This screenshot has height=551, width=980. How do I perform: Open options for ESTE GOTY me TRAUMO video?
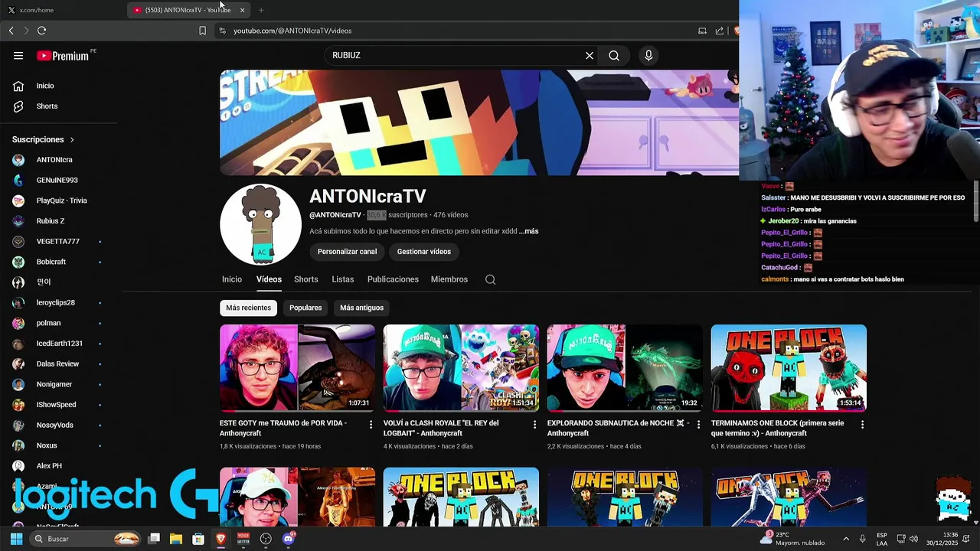point(371,424)
